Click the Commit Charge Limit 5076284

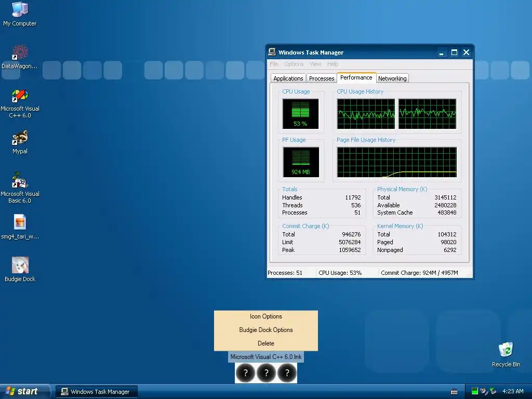[350, 242]
